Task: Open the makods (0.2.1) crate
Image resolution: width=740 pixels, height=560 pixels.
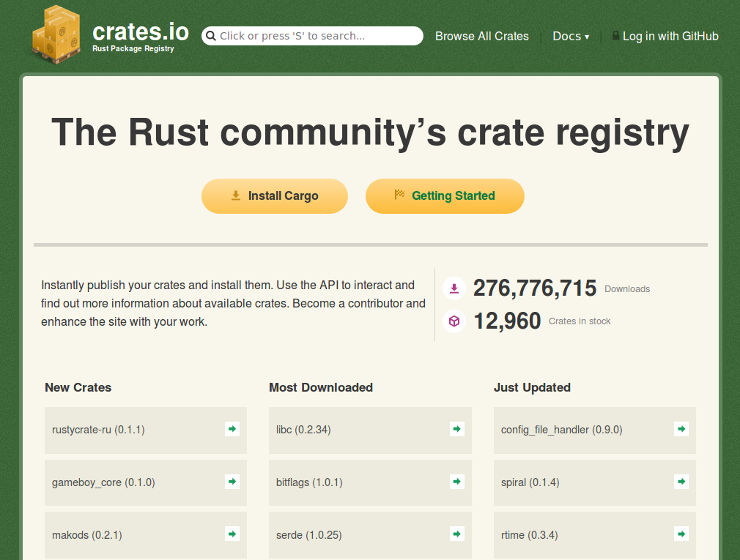Action: [x=87, y=535]
